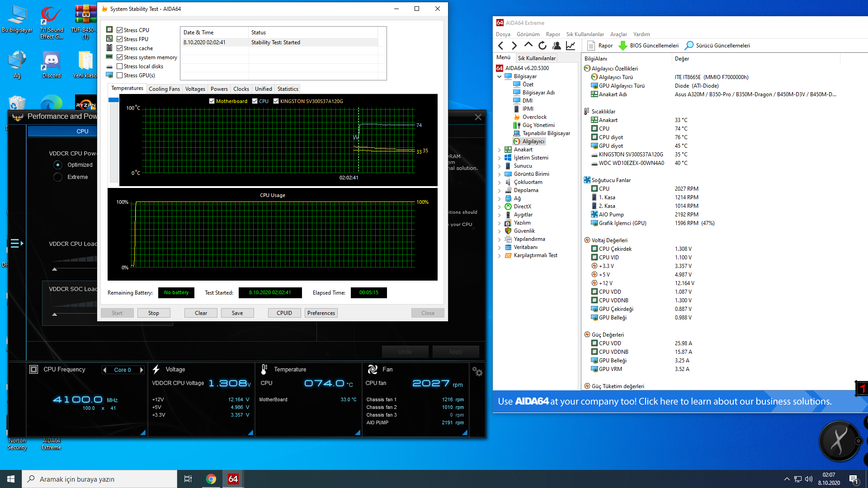Open the Dosya menu in AIDA64

(x=503, y=34)
